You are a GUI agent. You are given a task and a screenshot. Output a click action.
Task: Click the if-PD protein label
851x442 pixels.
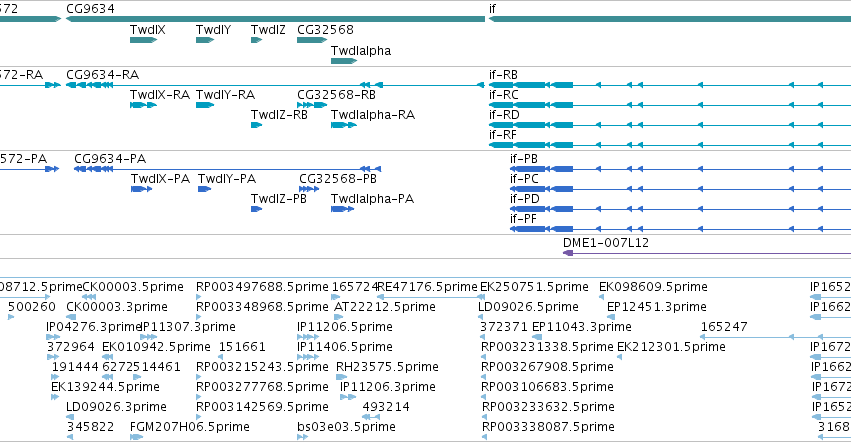[x=525, y=199]
